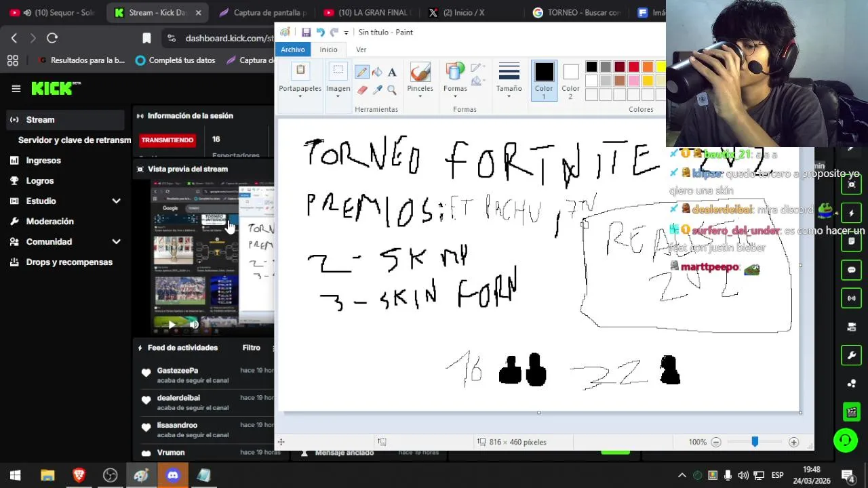Click the Paint zoom slider handle
868x488 pixels.
[755, 442]
